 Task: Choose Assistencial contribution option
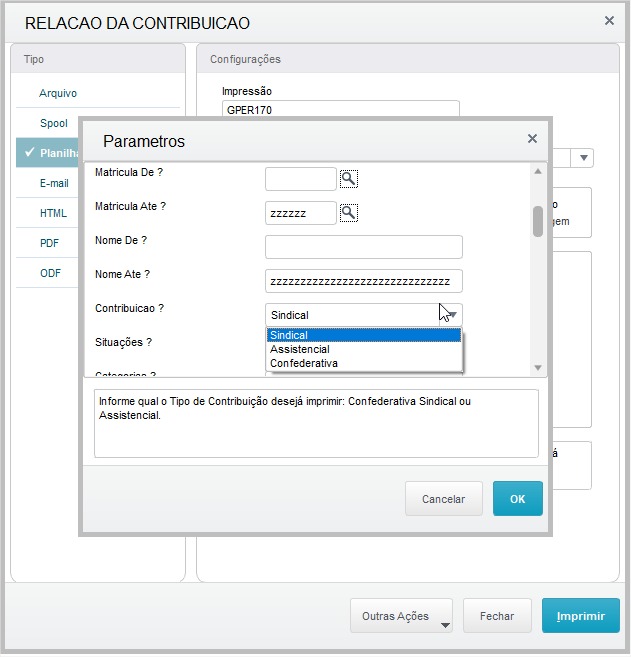pos(364,349)
